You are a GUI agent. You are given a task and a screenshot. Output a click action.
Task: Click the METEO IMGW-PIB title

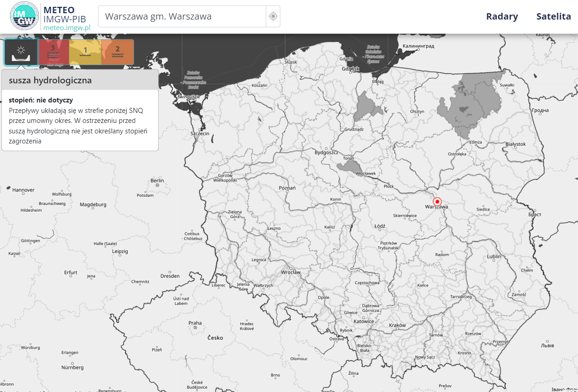tap(64, 15)
